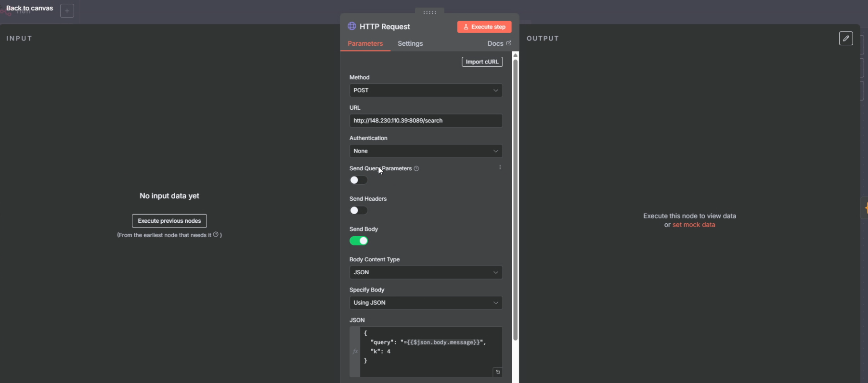Enable the Send Query Parameters toggle

coord(359,180)
